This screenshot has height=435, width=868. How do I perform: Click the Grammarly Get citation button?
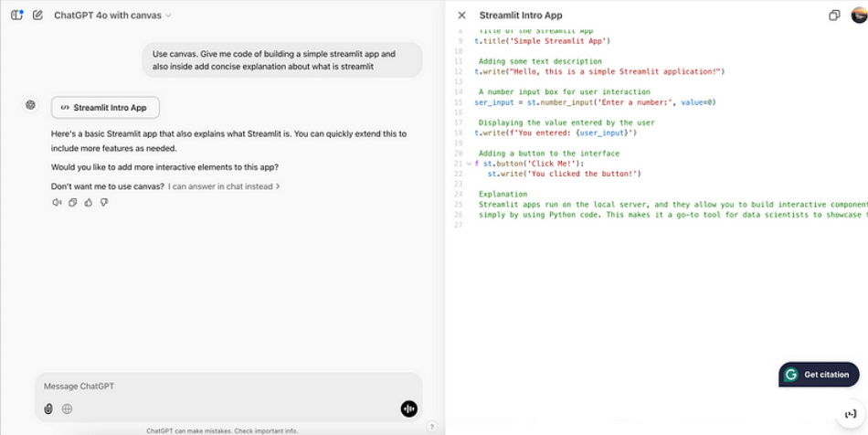pyautogui.click(x=819, y=375)
